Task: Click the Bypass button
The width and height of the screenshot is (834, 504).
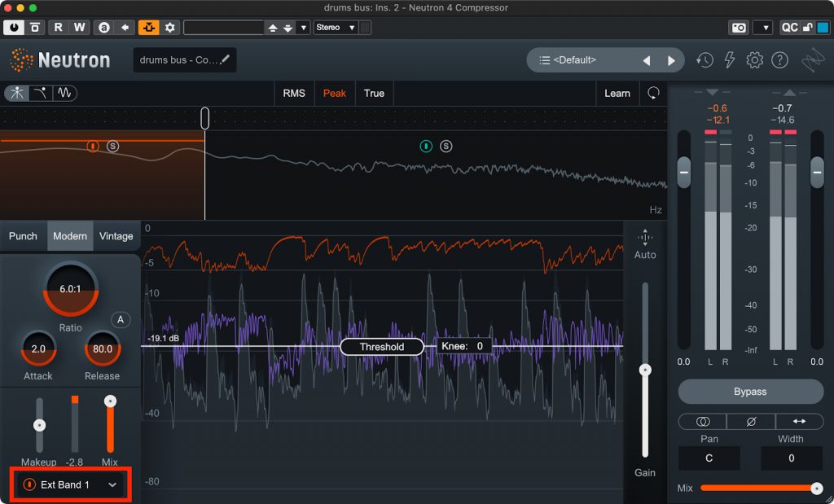Action: tap(750, 392)
